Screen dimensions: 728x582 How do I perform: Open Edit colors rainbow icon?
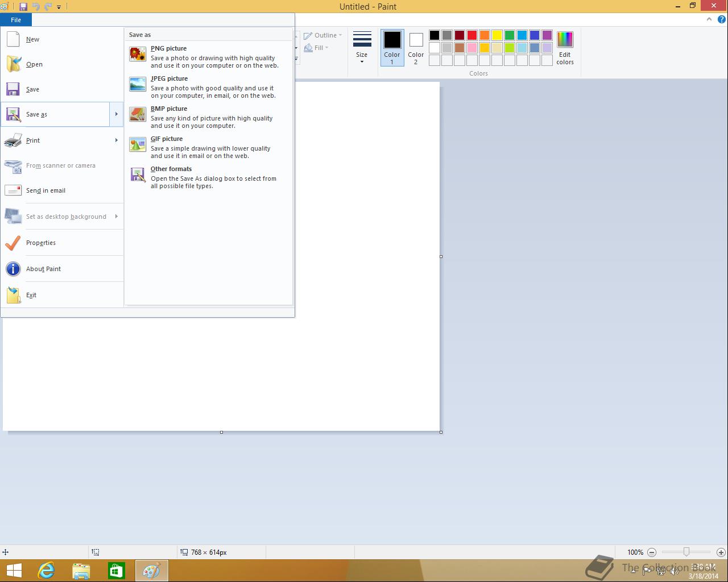[565, 40]
